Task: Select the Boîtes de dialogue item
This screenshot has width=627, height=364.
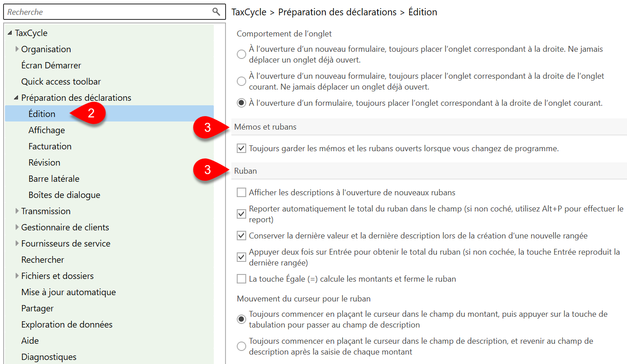Action: click(x=64, y=195)
